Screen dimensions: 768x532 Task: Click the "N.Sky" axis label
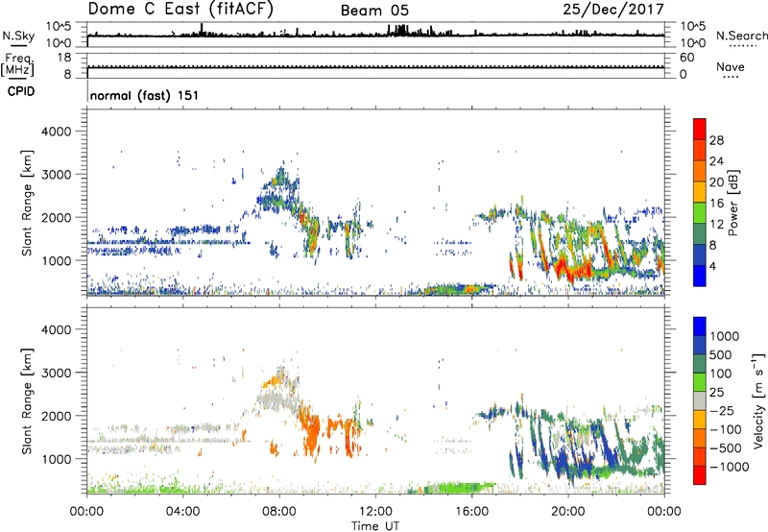pyautogui.click(x=18, y=36)
